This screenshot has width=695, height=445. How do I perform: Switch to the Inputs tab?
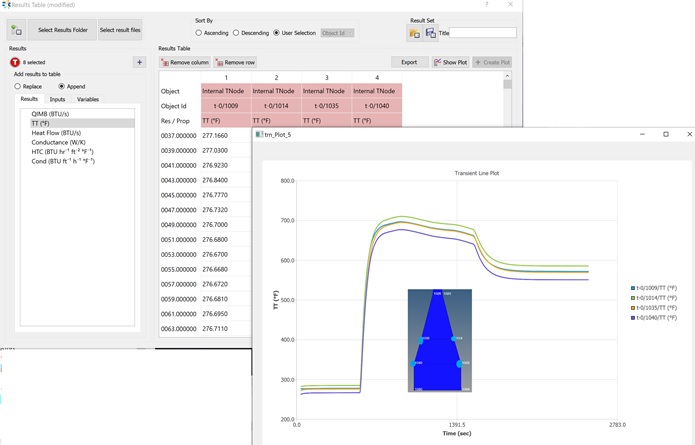57,99
